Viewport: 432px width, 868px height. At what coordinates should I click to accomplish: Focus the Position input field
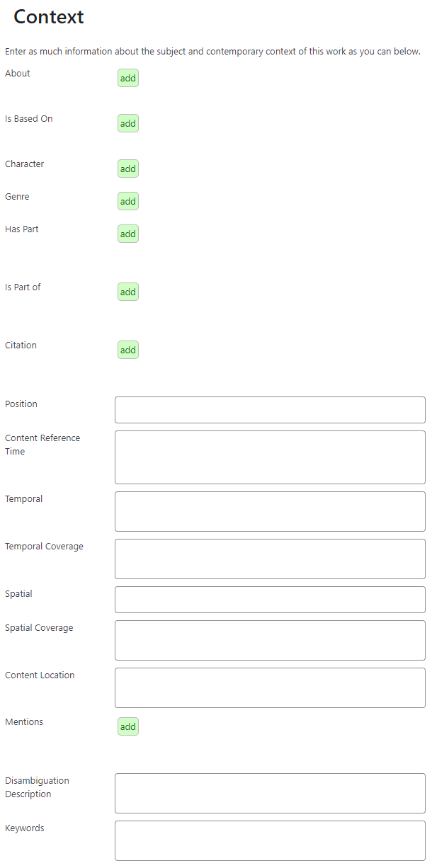(x=270, y=410)
